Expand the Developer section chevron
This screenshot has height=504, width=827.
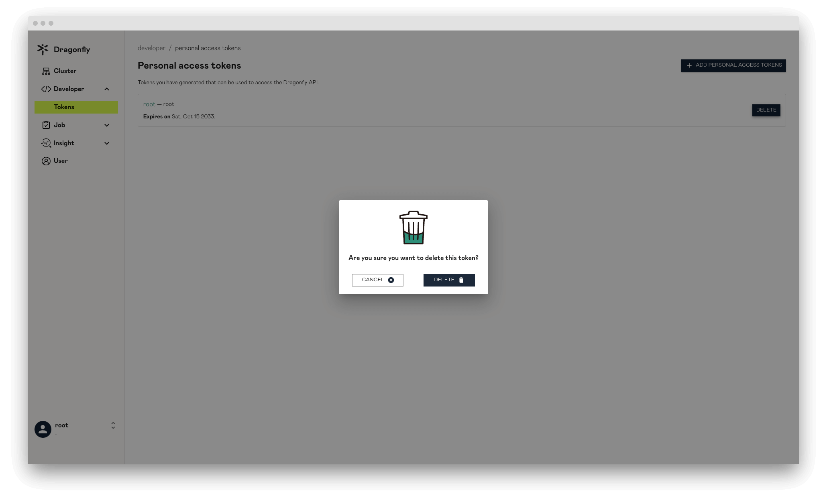tap(107, 89)
